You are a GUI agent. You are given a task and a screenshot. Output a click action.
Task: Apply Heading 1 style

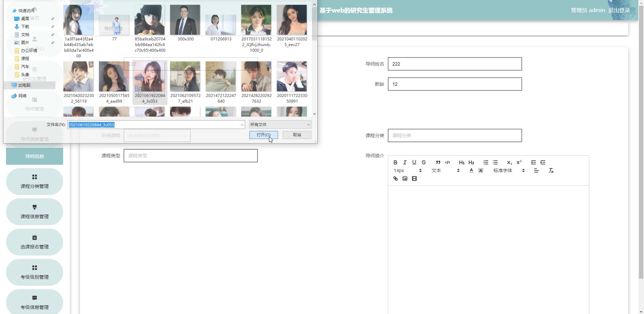pos(462,162)
